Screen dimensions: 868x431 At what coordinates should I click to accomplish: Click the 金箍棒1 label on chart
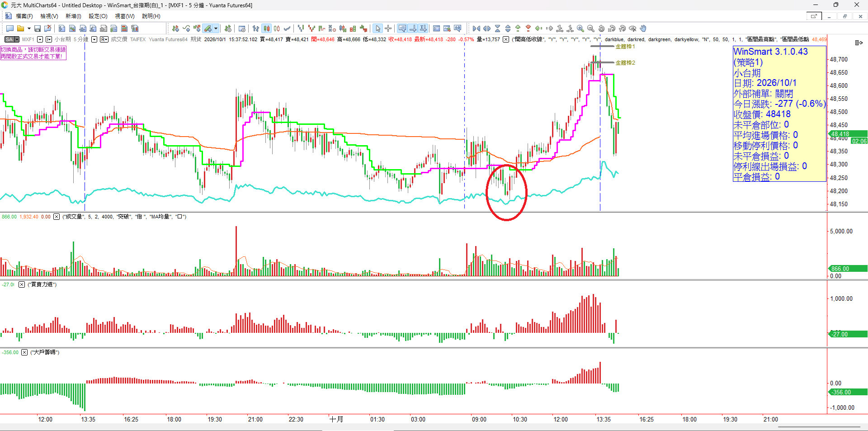point(625,47)
